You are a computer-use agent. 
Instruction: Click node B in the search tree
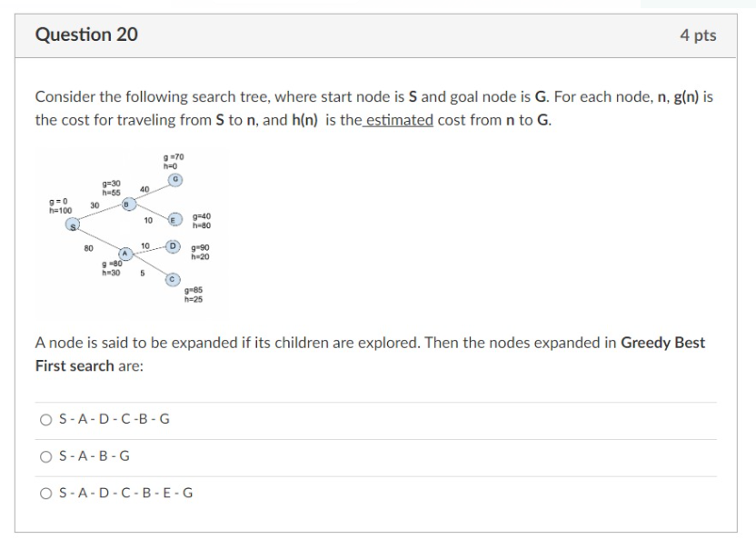click(x=127, y=205)
